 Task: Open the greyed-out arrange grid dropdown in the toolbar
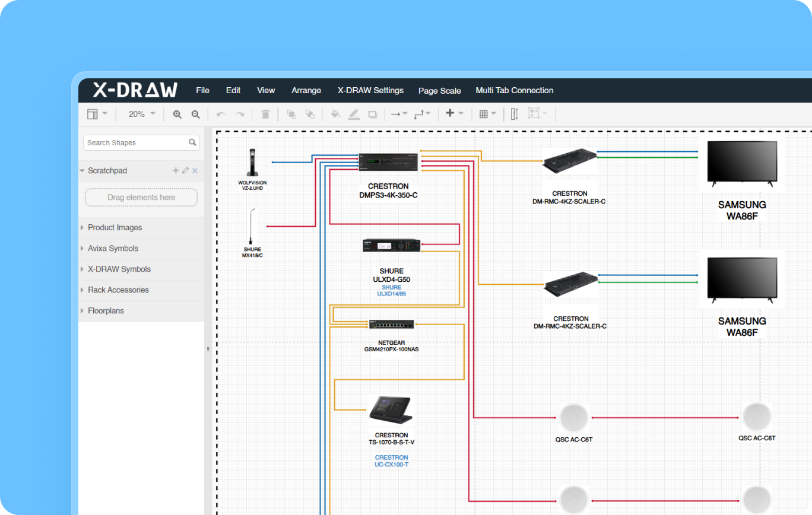[x=538, y=114]
